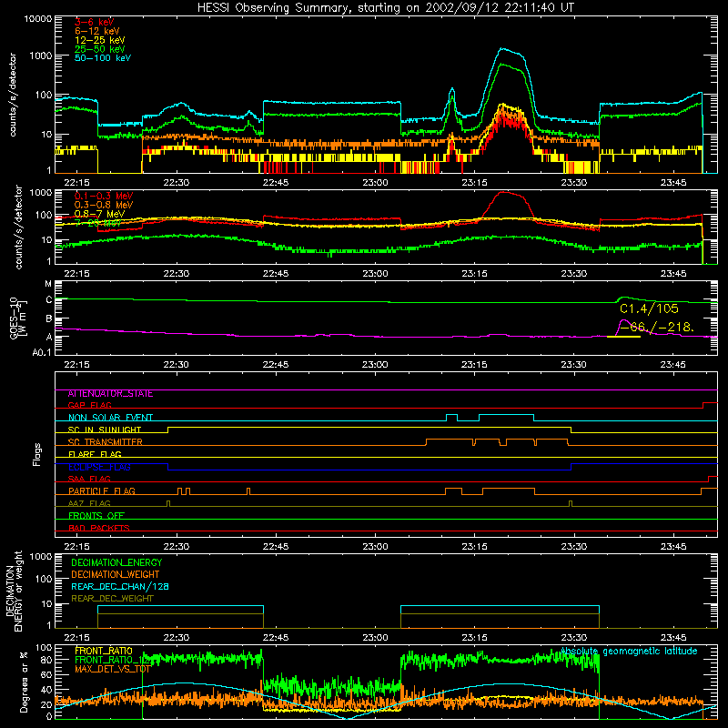The width and height of the screenshot is (728, 728).
Task: Click the GOES-10 [W m-2] axis label
Action: point(18,318)
